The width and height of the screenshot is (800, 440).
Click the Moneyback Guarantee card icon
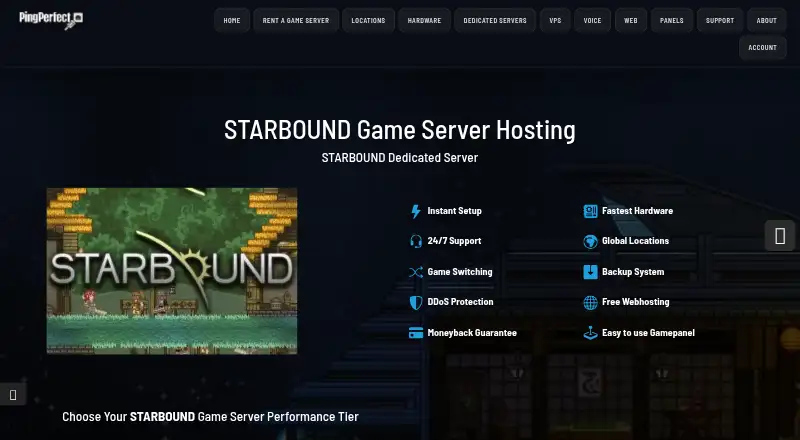tap(416, 333)
